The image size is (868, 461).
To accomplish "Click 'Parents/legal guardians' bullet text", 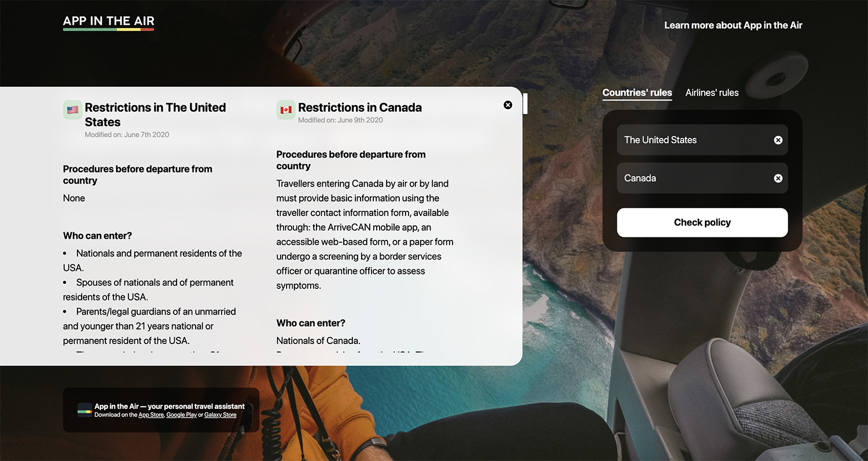I will coord(149,326).
